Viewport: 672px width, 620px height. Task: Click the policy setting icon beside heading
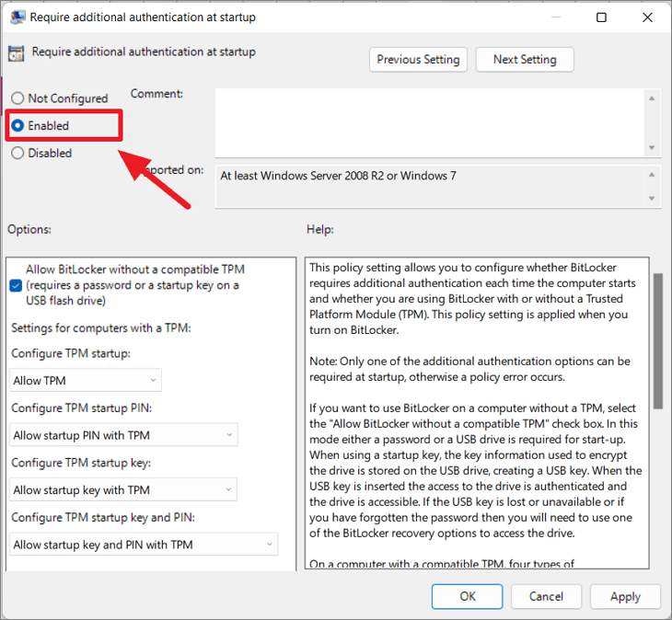coord(17,53)
